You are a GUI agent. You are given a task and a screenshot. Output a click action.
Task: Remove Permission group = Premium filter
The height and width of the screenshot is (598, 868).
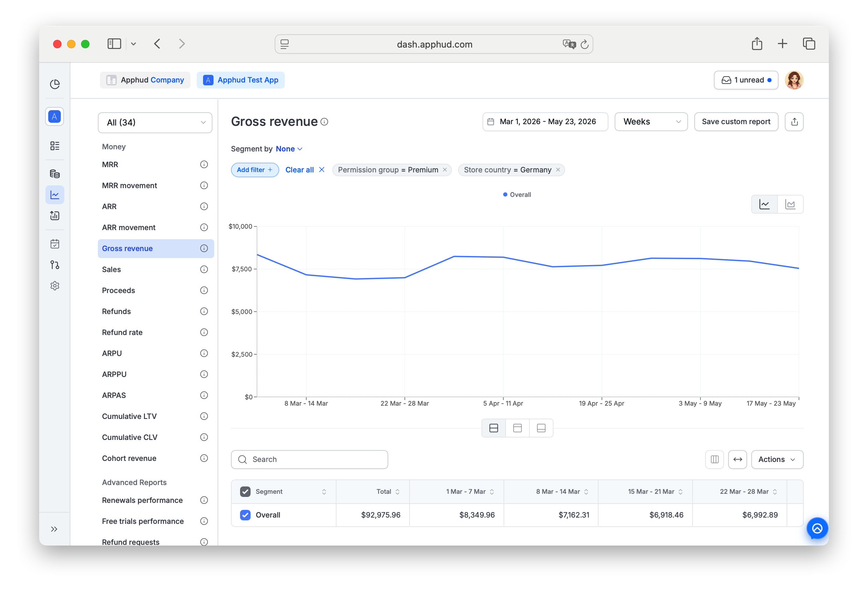coord(445,170)
